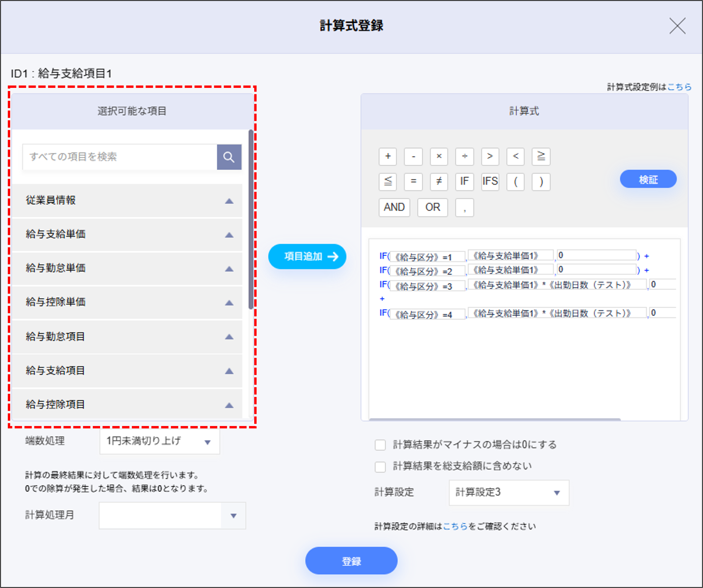
Task: Collapse the 従業員情報 section
Action: click(x=230, y=201)
